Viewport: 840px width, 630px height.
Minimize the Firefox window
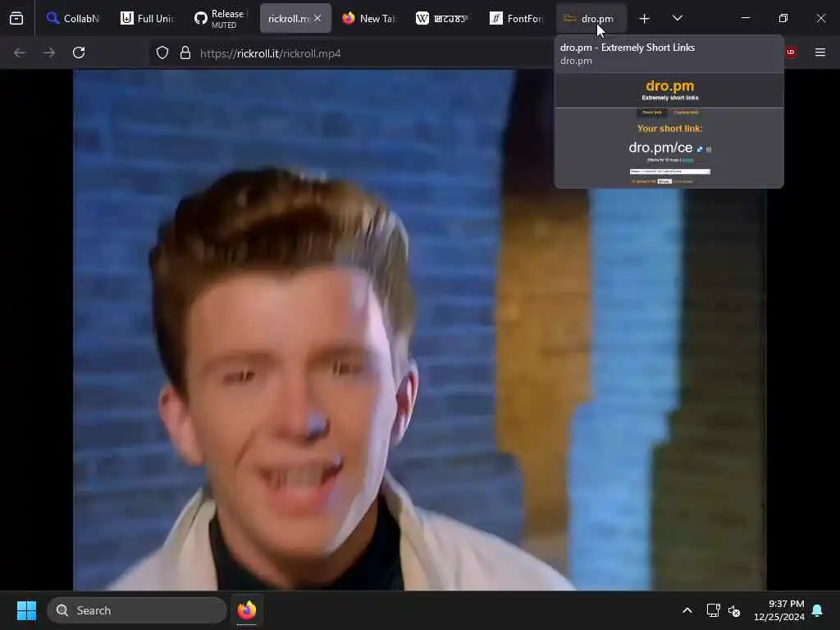(746, 18)
